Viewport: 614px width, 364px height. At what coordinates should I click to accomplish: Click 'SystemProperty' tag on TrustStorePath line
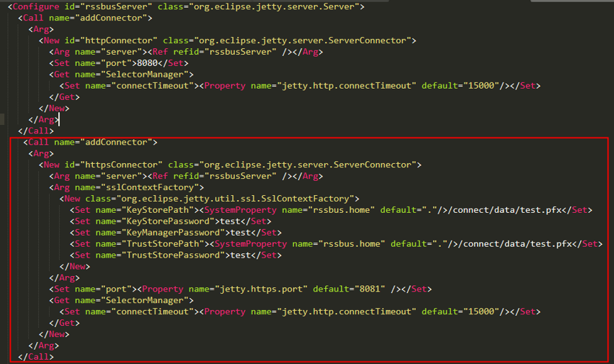pyautogui.click(x=251, y=244)
